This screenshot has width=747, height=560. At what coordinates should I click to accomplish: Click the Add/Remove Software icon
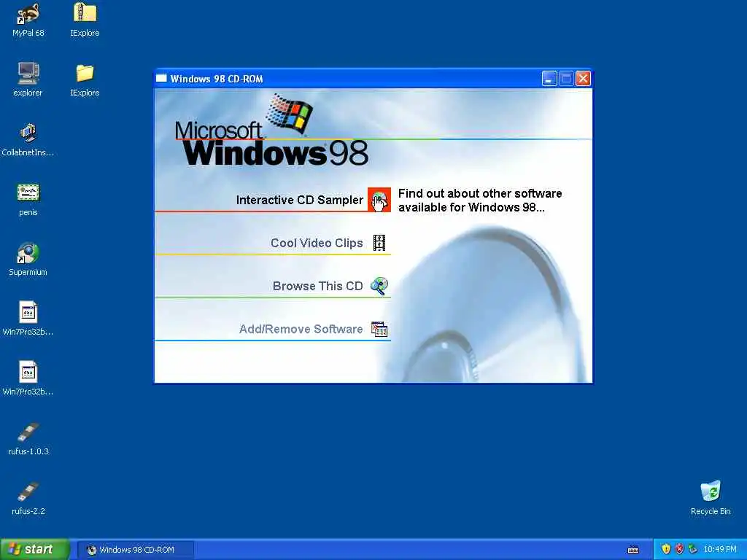point(379,329)
